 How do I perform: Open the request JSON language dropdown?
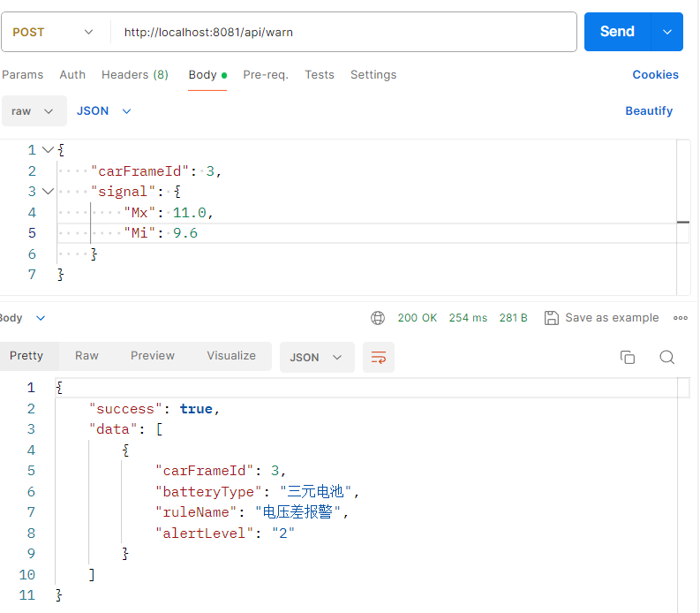pyautogui.click(x=103, y=110)
